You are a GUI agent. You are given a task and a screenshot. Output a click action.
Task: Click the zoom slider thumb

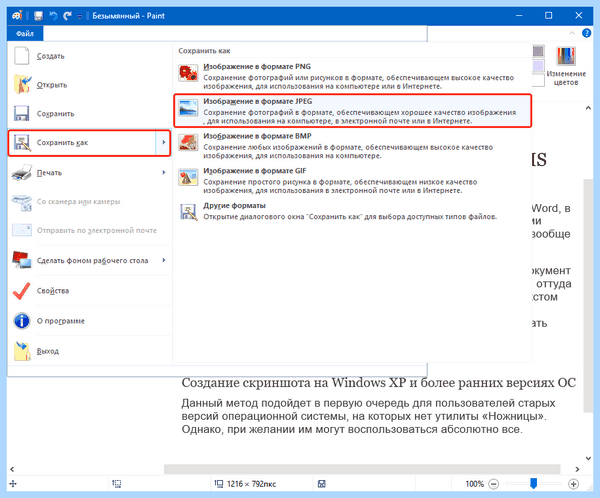[x=533, y=484]
